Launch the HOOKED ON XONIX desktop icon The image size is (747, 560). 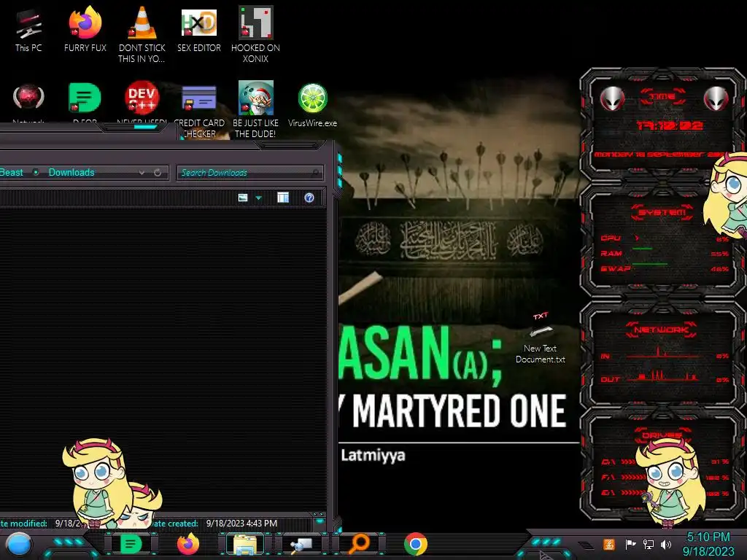(x=255, y=34)
